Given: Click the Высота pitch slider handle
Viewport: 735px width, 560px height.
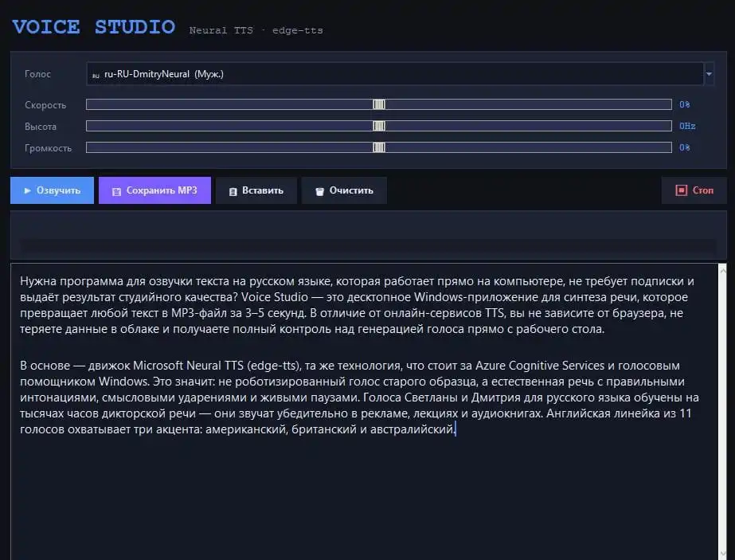Looking at the screenshot, I should click(379, 126).
